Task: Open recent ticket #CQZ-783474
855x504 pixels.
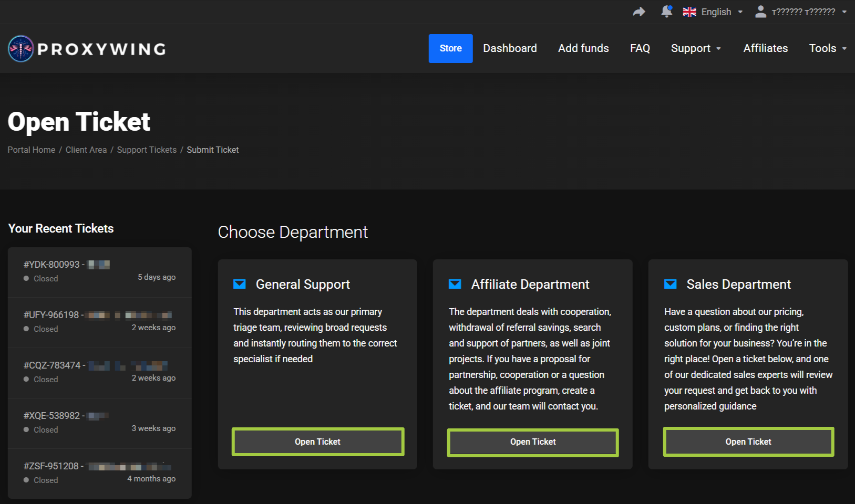Action: pyautogui.click(x=100, y=373)
